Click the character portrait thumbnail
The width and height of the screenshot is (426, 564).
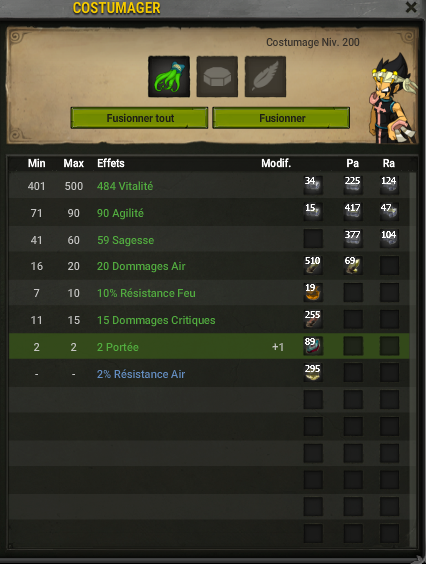[x=393, y=98]
